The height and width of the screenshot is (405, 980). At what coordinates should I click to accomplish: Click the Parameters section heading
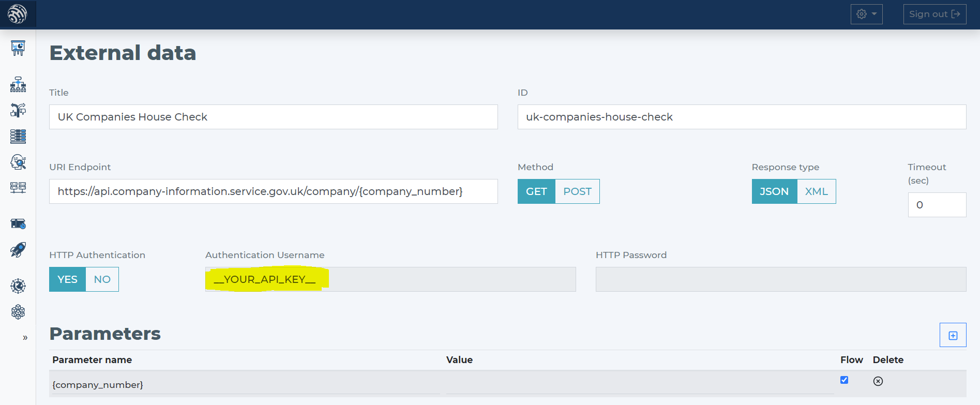(x=105, y=334)
